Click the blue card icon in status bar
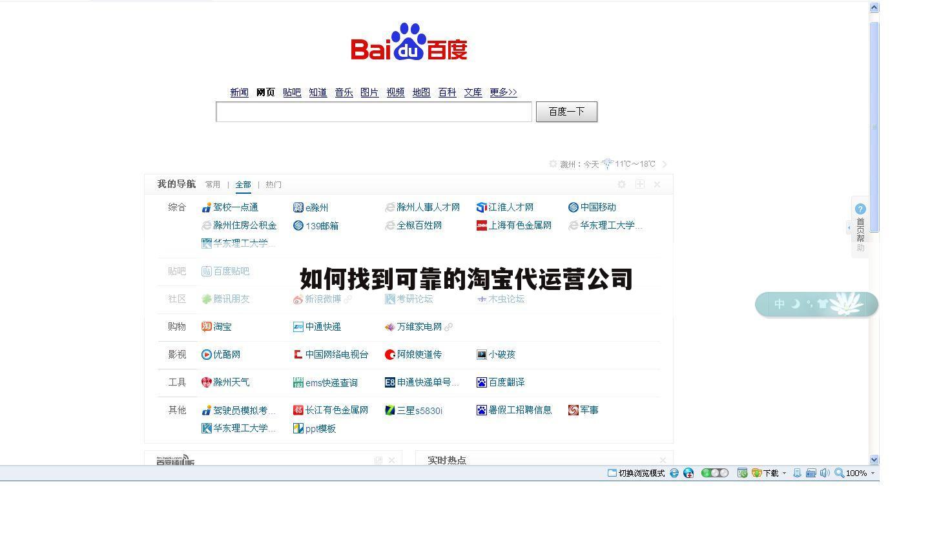The image size is (930, 560). coord(811,473)
